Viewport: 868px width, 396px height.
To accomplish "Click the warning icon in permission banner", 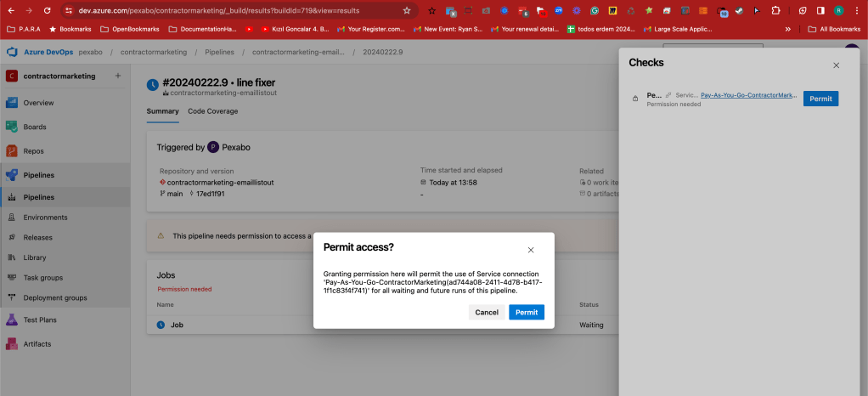I will pyautogui.click(x=161, y=236).
